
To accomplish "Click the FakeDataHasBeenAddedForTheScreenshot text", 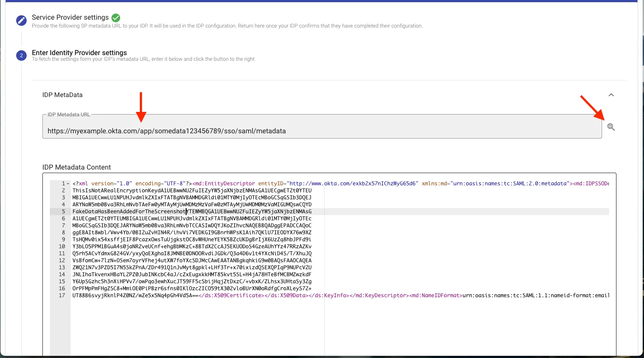I will tap(129, 212).
